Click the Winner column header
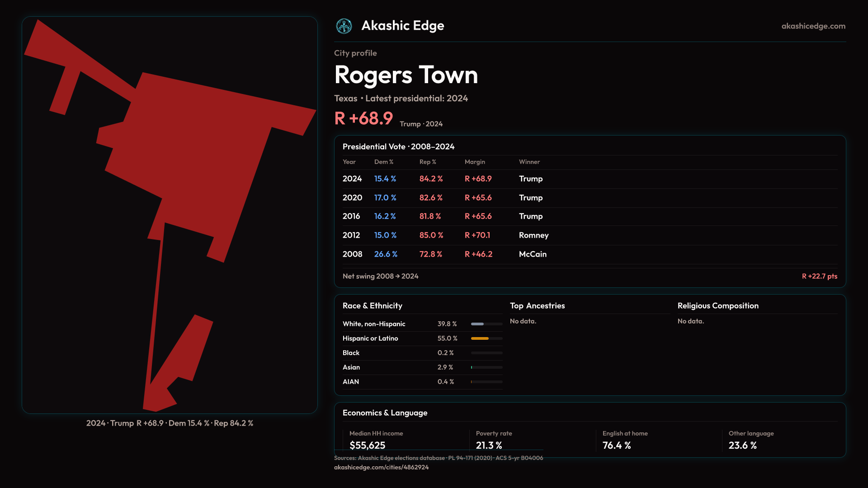This screenshot has width=868, height=488. click(x=529, y=162)
